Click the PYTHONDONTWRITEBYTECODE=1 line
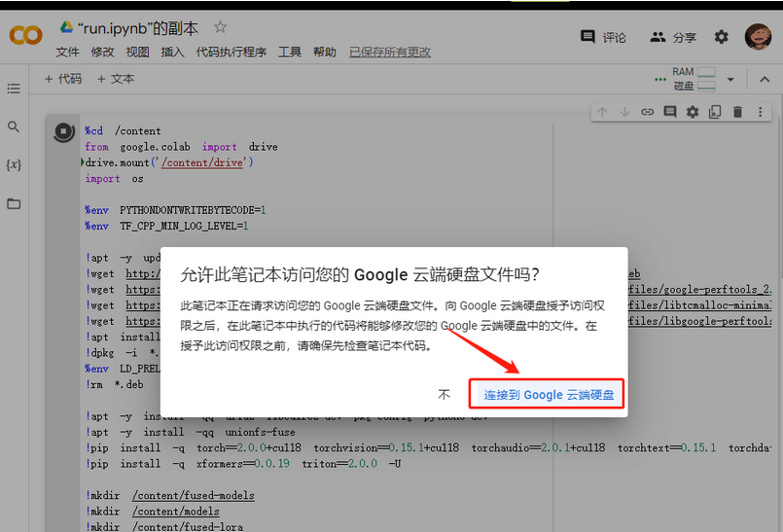The image size is (783, 532). click(175, 210)
